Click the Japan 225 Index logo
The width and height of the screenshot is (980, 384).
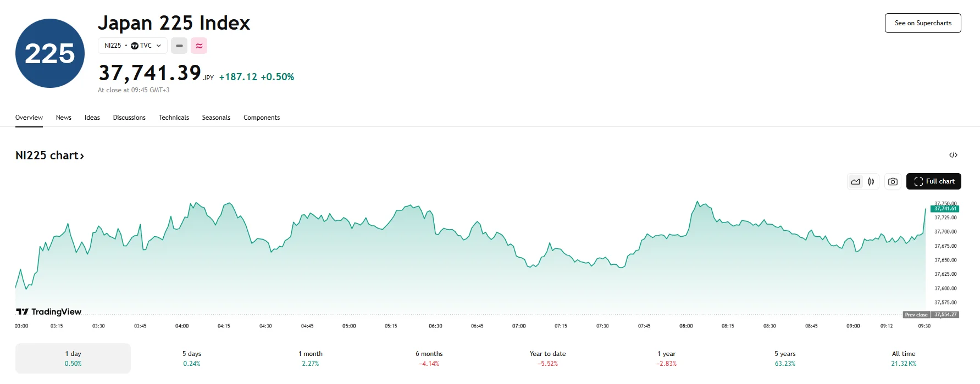[50, 53]
